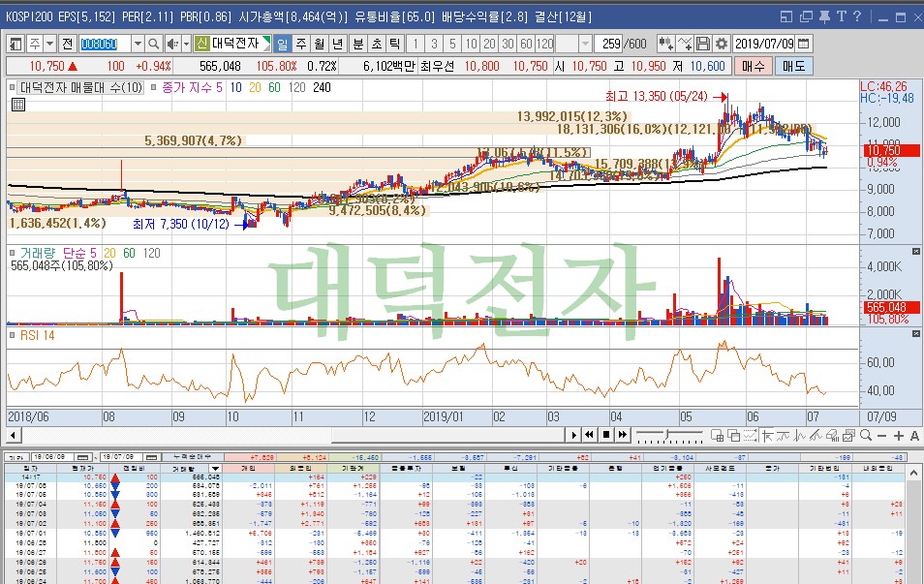
Task: Select the monthly 월 period toggle
Action: (x=320, y=44)
